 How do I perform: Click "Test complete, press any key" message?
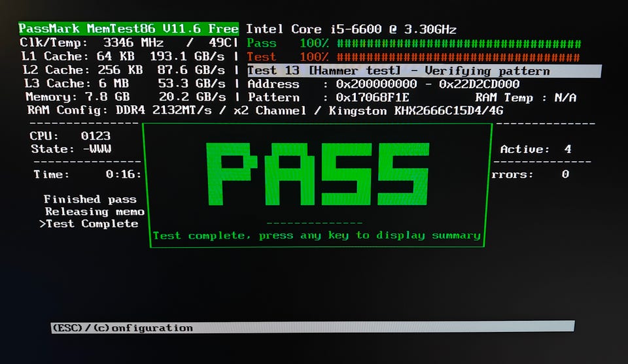pos(317,236)
